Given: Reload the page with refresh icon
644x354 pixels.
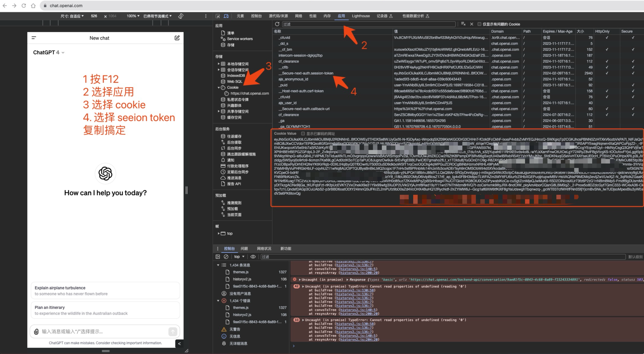Looking at the screenshot, I should click(24, 5).
